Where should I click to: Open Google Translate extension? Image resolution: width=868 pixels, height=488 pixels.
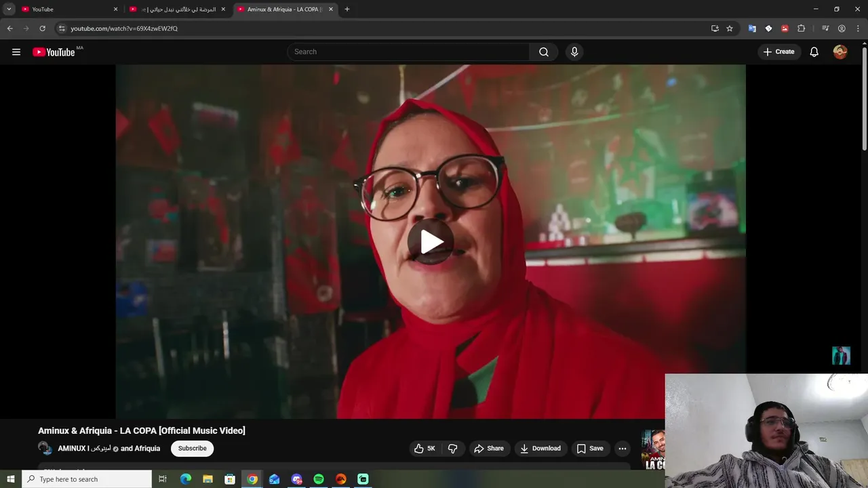coord(752,28)
